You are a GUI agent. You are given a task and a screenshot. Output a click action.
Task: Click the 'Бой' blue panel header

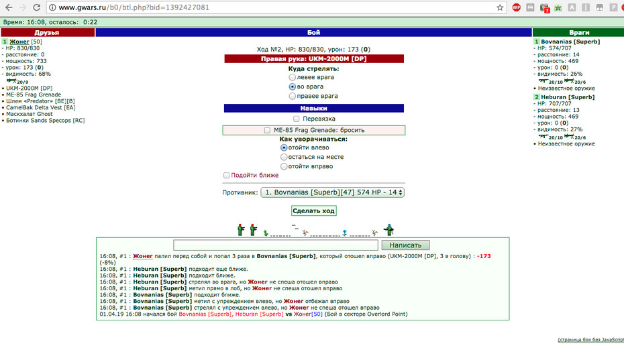(313, 33)
